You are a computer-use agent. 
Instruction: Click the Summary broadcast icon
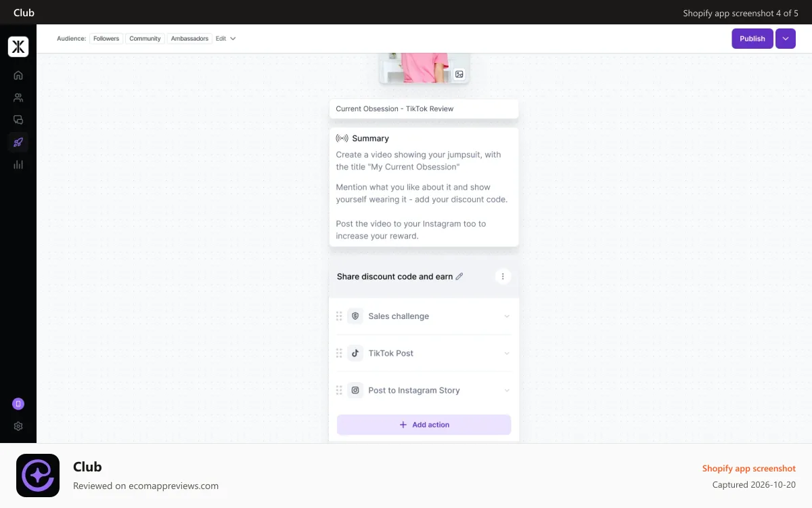click(342, 138)
